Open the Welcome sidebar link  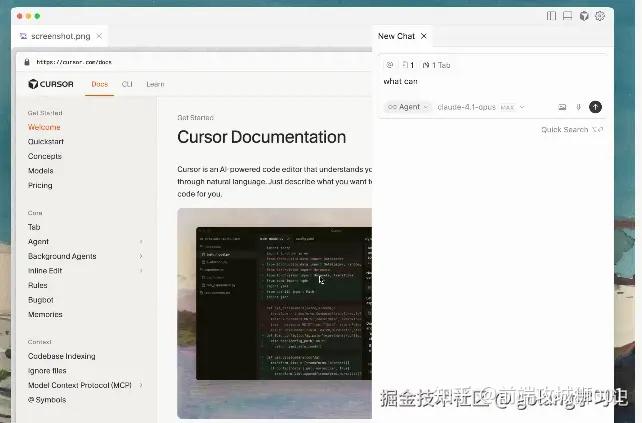pyautogui.click(x=44, y=127)
